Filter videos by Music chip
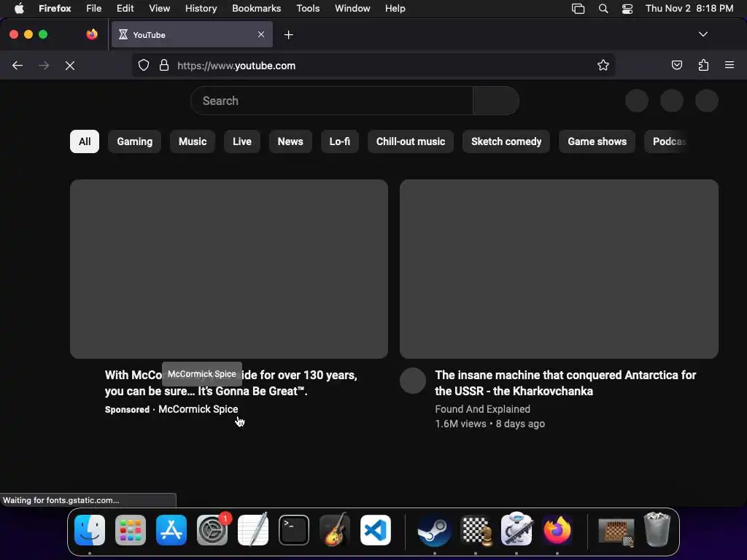747x560 pixels. (x=193, y=141)
